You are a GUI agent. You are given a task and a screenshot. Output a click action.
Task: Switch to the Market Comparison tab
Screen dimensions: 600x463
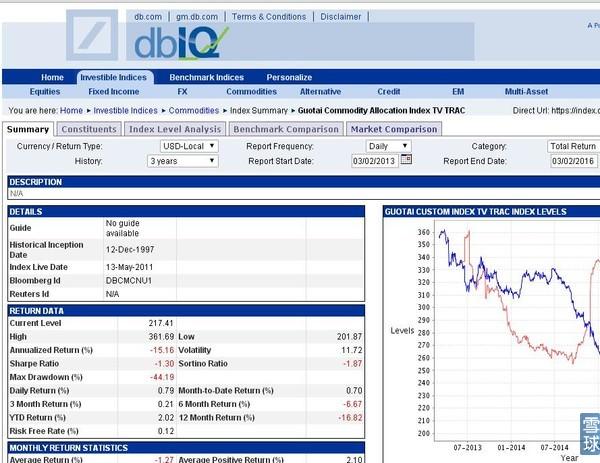[394, 129]
